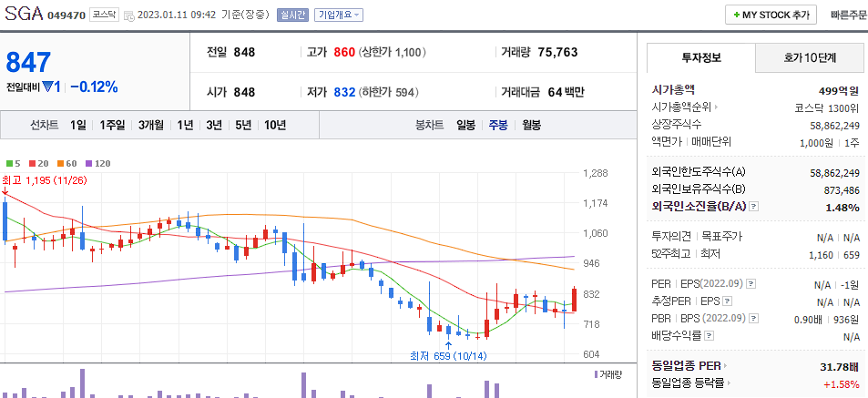Click the green 5-day moving average legend swatch
868x398 pixels.
point(9,164)
